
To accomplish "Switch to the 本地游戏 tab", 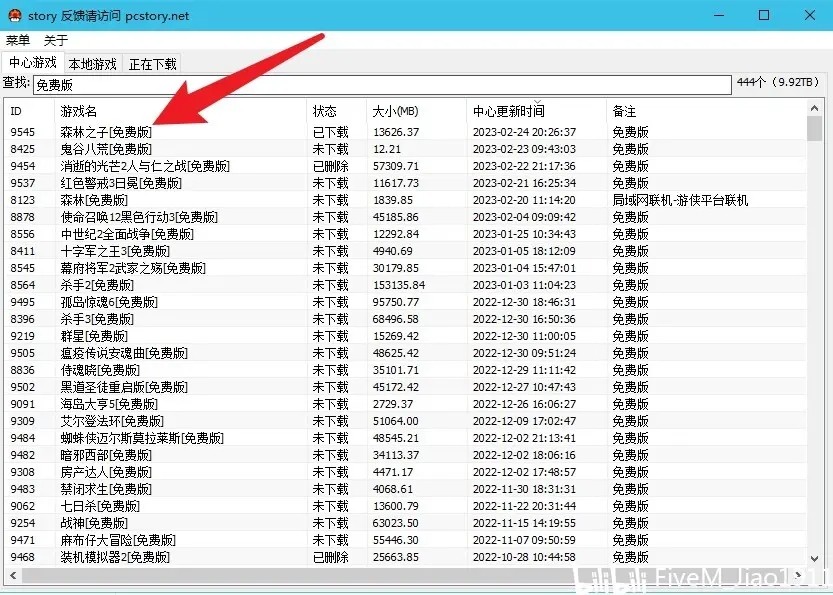I will click(x=92, y=64).
